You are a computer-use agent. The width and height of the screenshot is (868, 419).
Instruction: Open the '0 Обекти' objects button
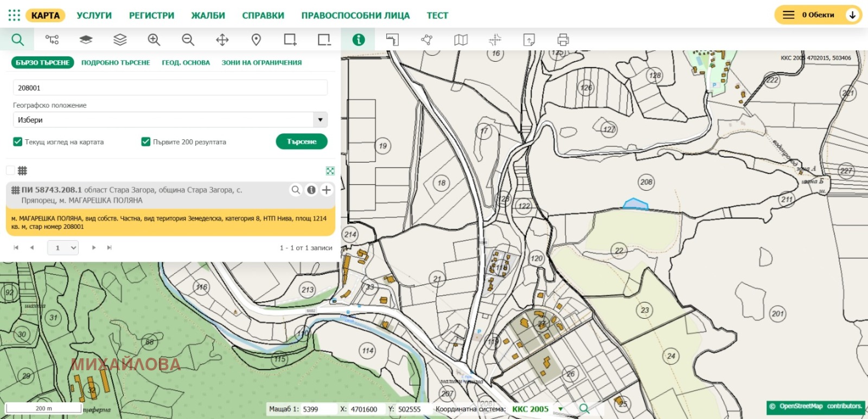(818, 15)
